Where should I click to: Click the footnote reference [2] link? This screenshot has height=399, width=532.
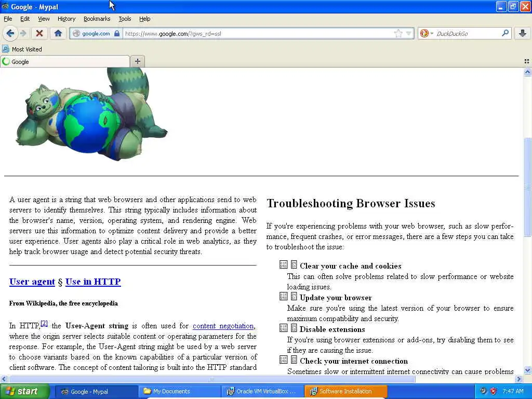click(x=44, y=323)
